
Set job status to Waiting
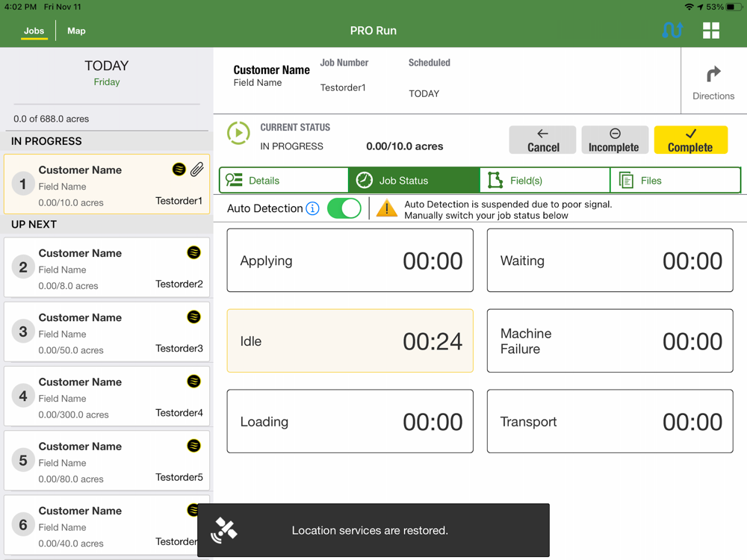610,261
